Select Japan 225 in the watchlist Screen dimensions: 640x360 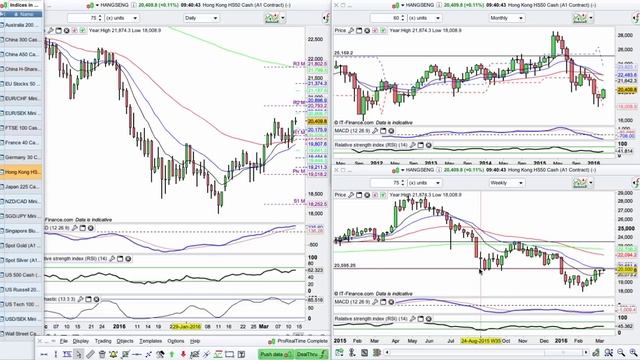(x=21, y=187)
